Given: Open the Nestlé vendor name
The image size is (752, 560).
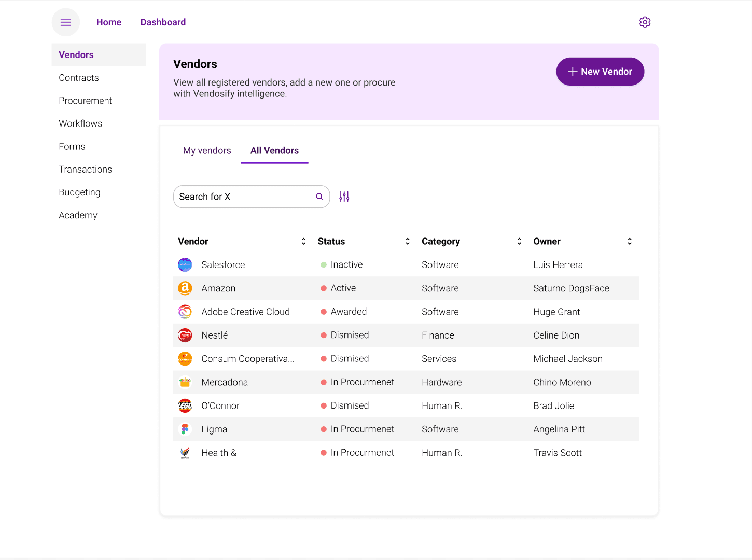Looking at the screenshot, I should [x=215, y=335].
